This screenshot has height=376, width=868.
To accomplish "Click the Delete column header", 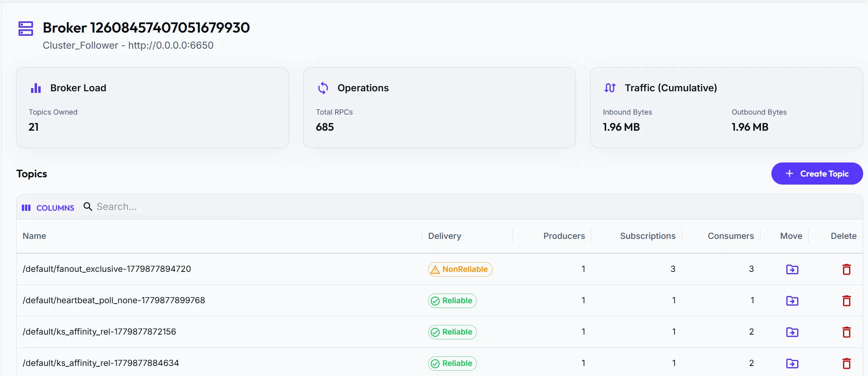I will (x=843, y=236).
